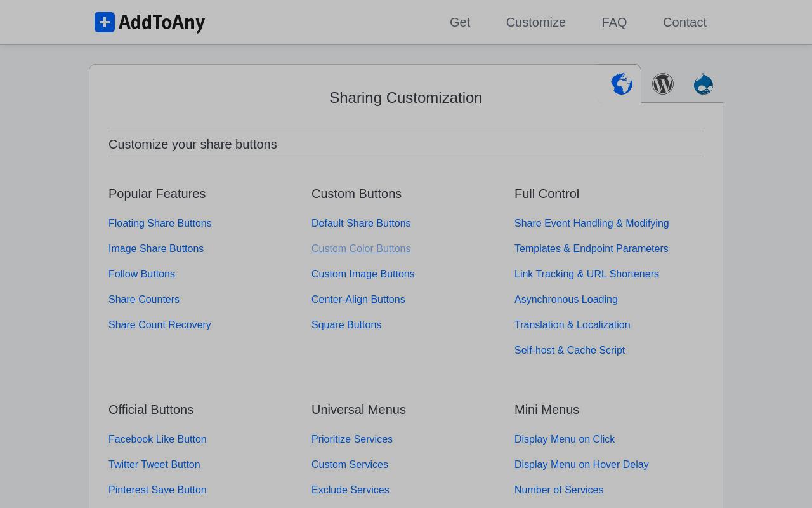Open Twitter Tweet Button link
Screen dimensions: 812x508
tap(154, 464)
